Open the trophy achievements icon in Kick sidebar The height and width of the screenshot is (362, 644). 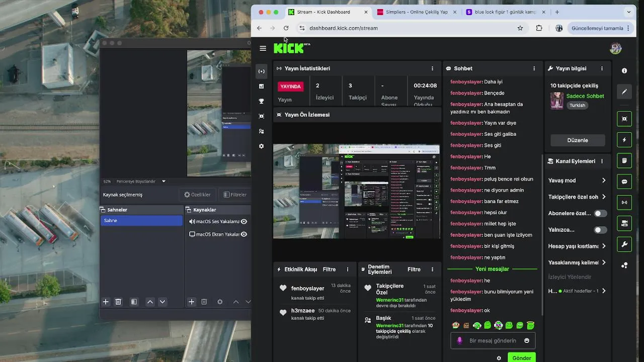pyautogui.click(x=261, y=101)
